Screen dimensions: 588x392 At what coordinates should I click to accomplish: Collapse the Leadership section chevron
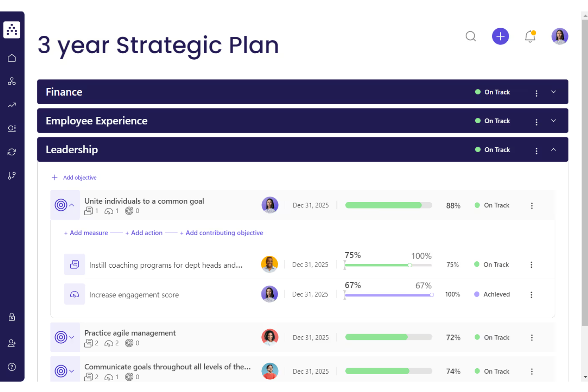553,151
